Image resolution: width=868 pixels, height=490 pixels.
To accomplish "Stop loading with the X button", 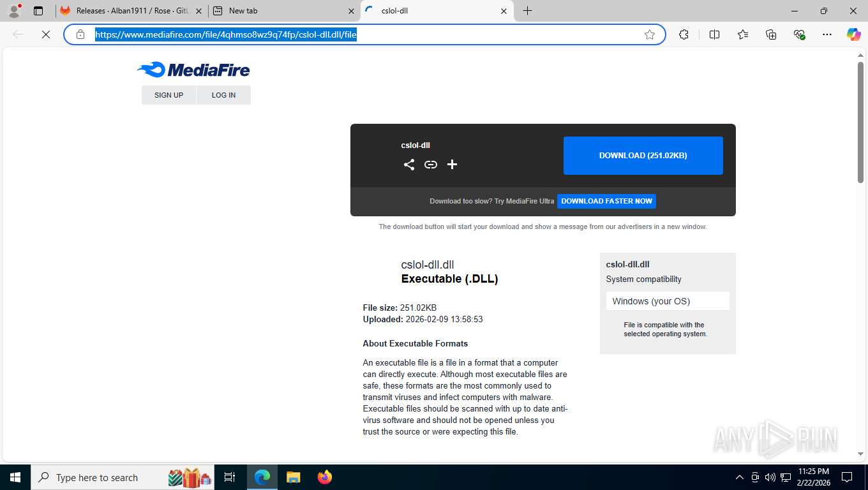I will pyautogui.click(x=46, y=34).
